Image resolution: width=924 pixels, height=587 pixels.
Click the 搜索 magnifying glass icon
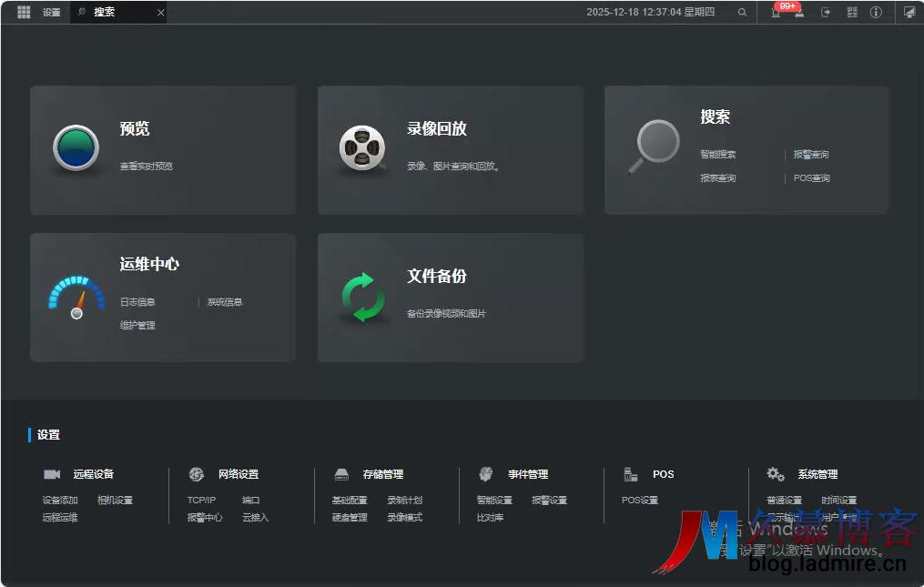[x=656, y=145]
